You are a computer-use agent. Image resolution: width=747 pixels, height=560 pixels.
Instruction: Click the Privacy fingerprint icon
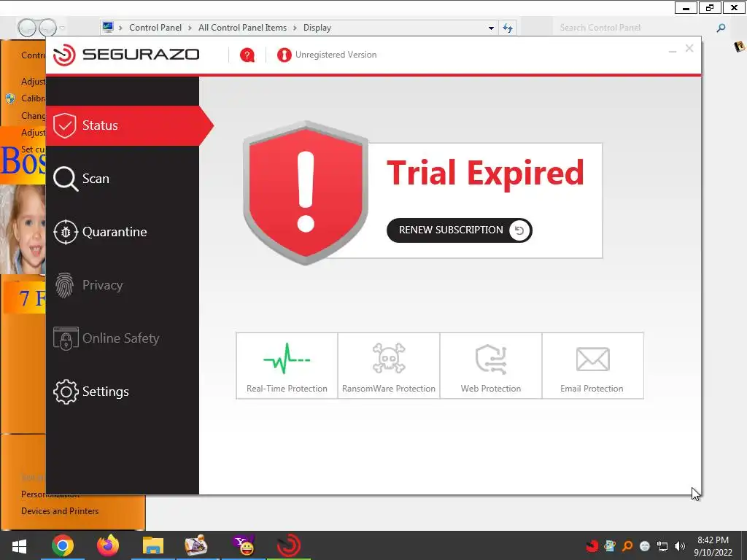(x=64, y=285)
